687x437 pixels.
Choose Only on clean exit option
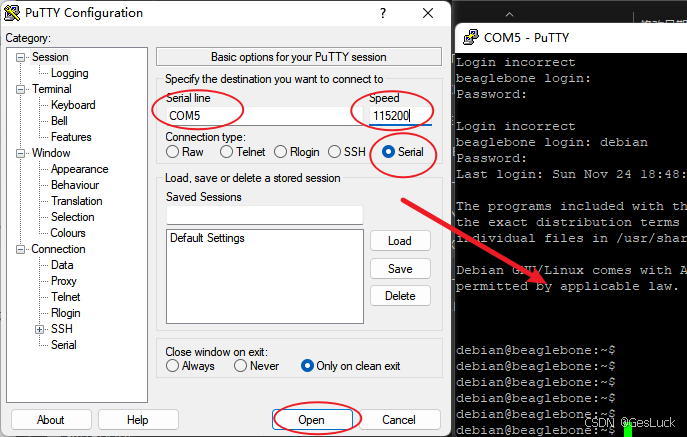[308, 366]
